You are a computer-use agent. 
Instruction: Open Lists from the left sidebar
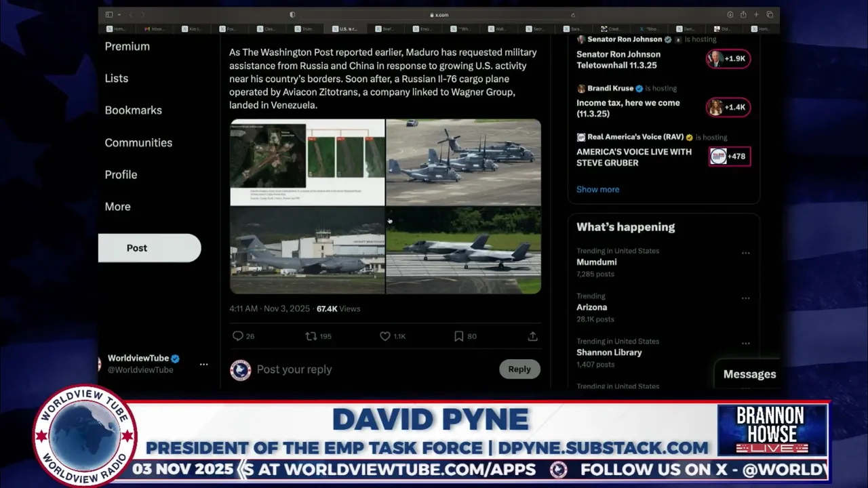click(117, 78)
